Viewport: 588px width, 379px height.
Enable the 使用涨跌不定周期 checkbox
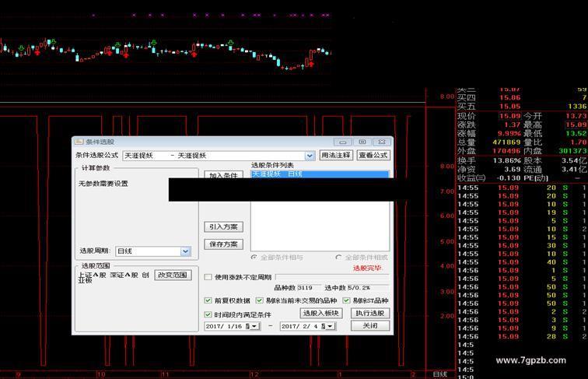coord(208,277)
